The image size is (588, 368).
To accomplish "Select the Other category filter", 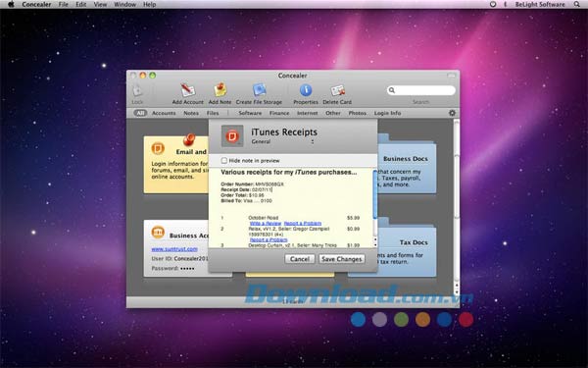I will (333, 113).
